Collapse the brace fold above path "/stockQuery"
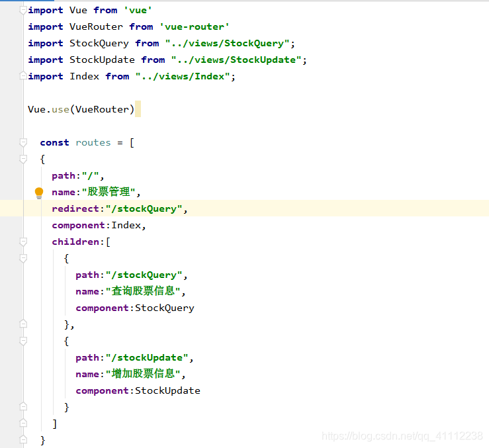 point(23,258)
